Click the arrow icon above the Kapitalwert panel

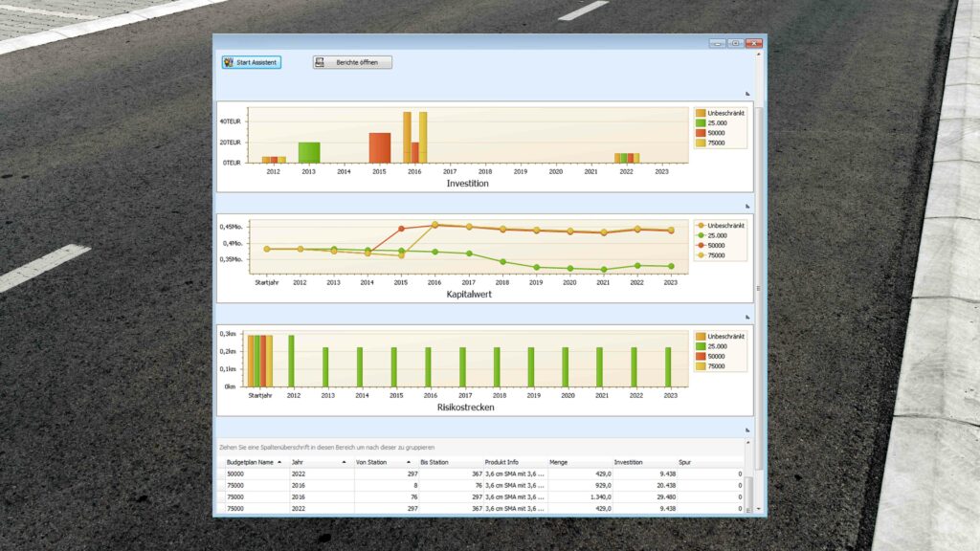(x=749, y=205)
